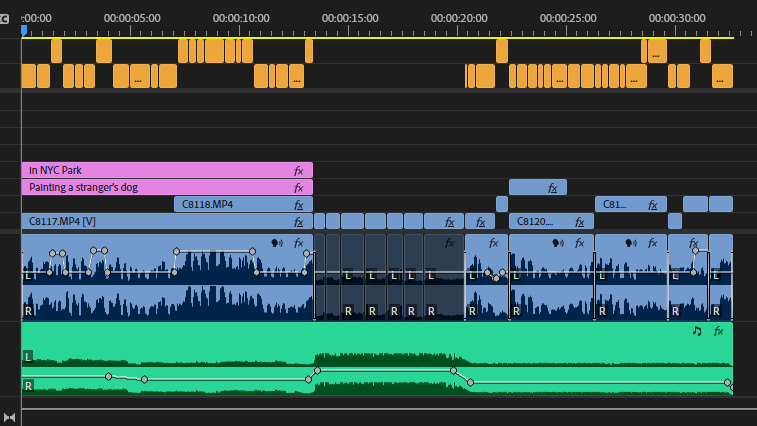This screenshot has height=426, width=757.
Task: Click the music note icon on the green clip
Action: coord(697,331)
